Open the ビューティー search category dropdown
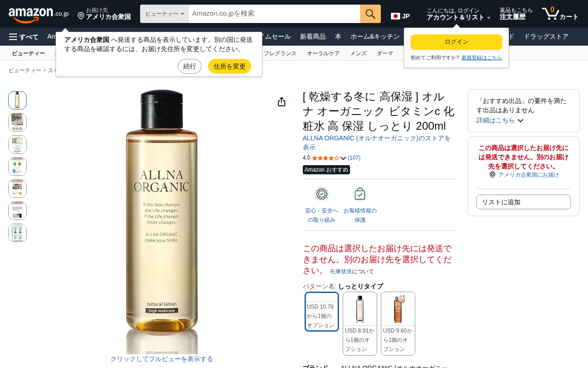 point(164,14)
